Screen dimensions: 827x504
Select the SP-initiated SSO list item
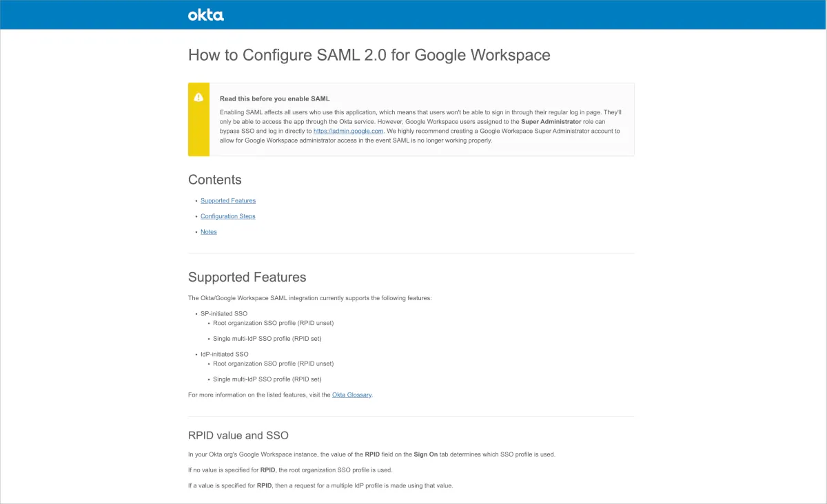click(224, 314)
